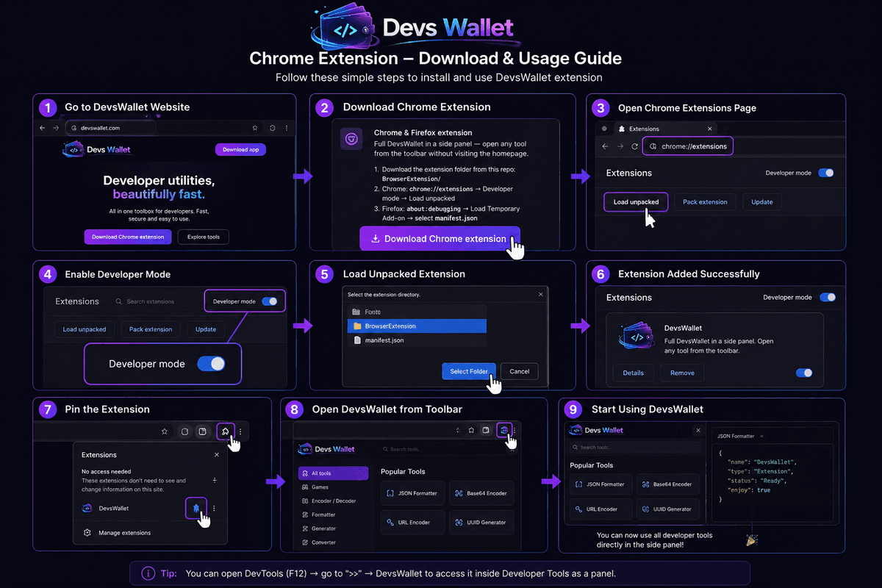Click Explore tools button in step 1
Viewport: 882px width, 588px height.
204,237
